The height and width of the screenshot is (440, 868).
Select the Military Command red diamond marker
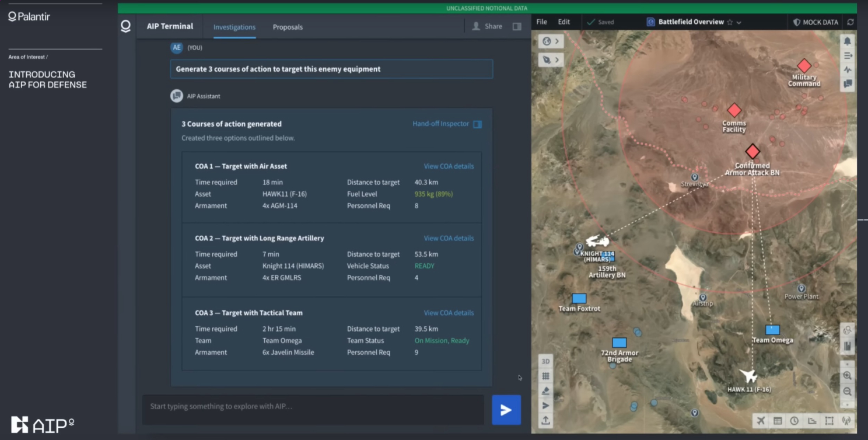tap(804, 65)
